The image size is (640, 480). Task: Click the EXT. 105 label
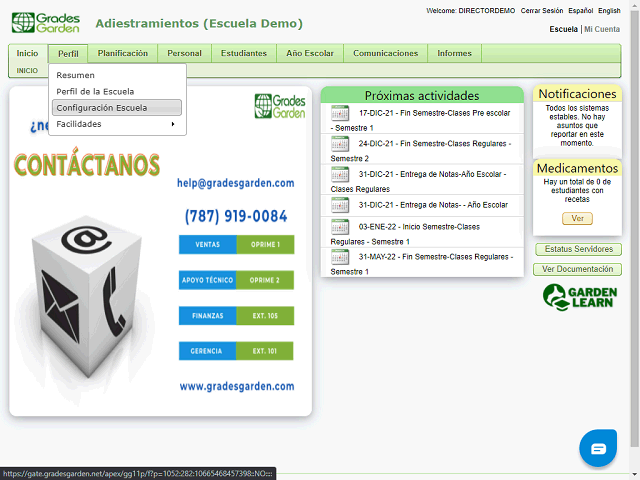(x=265, y=316)
